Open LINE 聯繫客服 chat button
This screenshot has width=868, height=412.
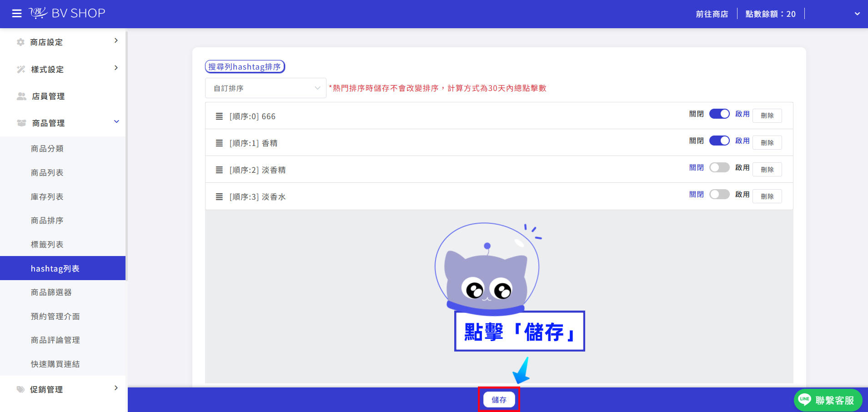pyautogui.click(x=828, y=400)
